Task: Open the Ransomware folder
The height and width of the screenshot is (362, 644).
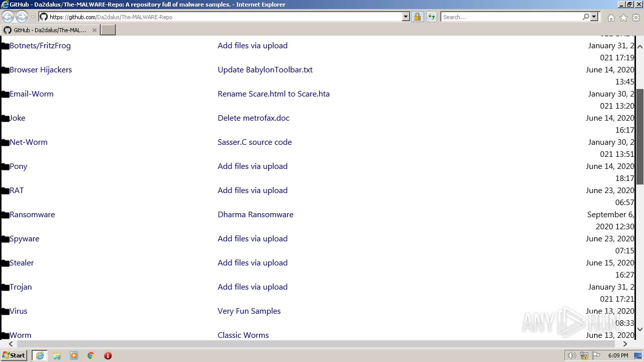Action: [32, 214]
